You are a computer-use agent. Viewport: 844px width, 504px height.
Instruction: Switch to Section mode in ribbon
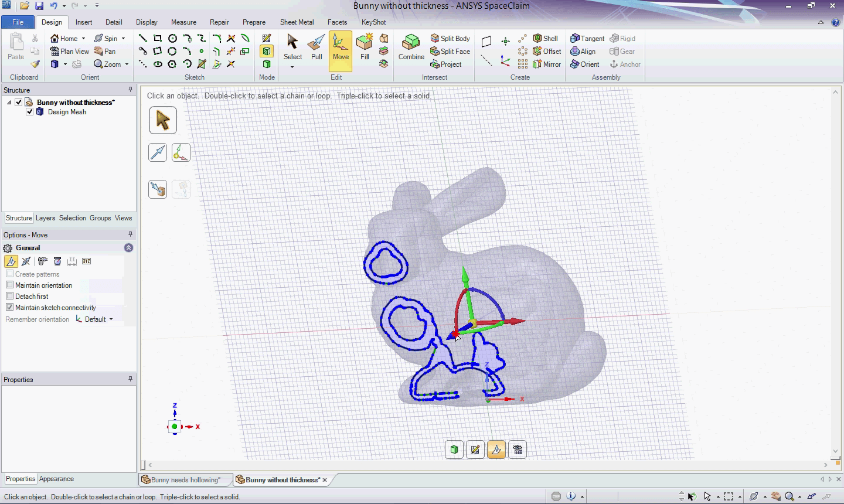267,51
